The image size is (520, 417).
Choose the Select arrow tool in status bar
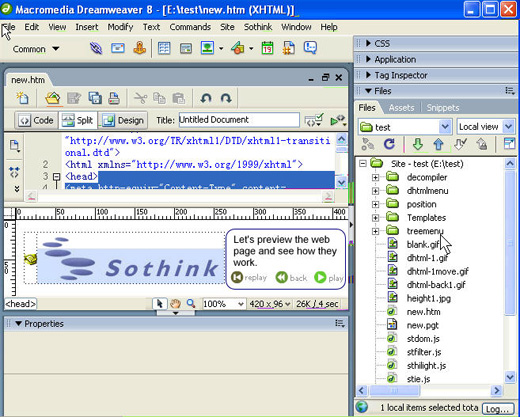(160, 304)
